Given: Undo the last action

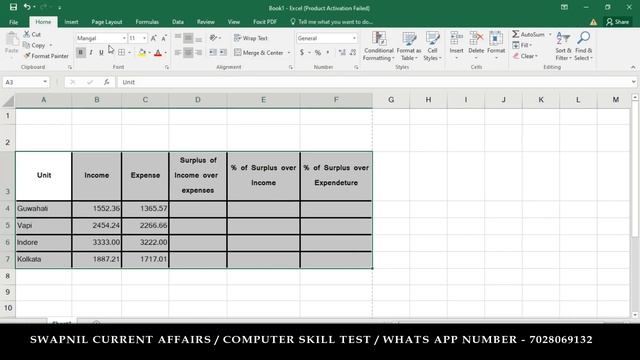Looking at the screenshot, I should [x=27, y=7].
